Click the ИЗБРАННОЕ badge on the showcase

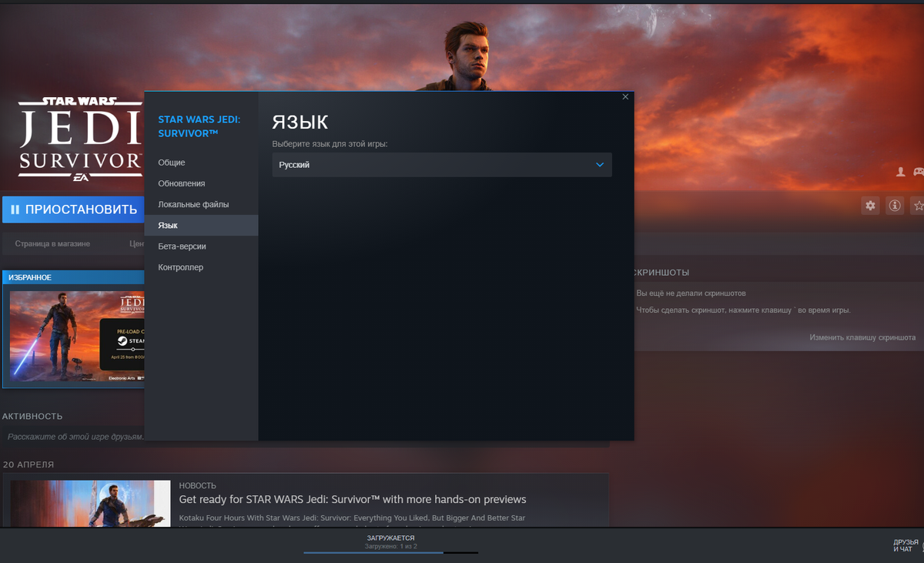[x=29, y=276]
